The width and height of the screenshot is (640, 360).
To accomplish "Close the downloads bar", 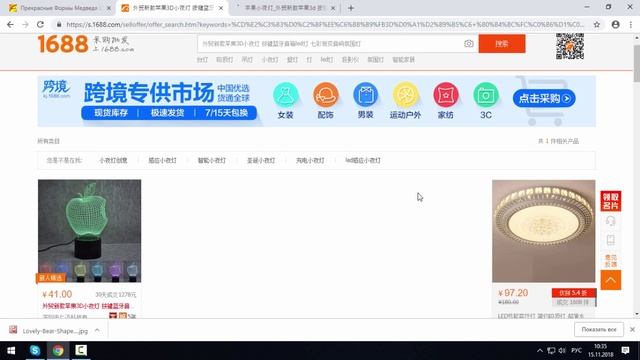I will [x=632, y=329].
